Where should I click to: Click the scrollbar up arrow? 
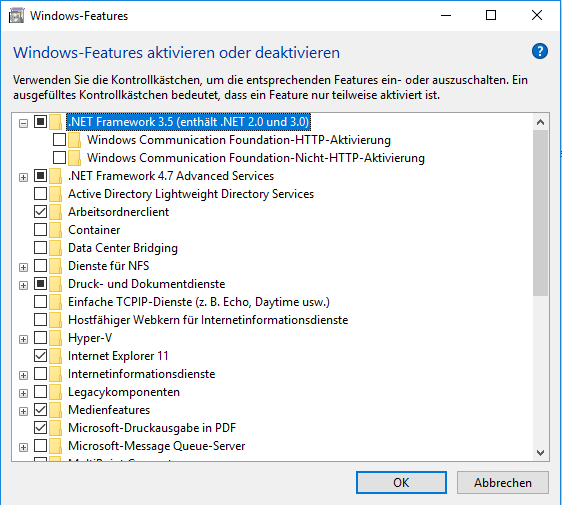click(540, 122)
